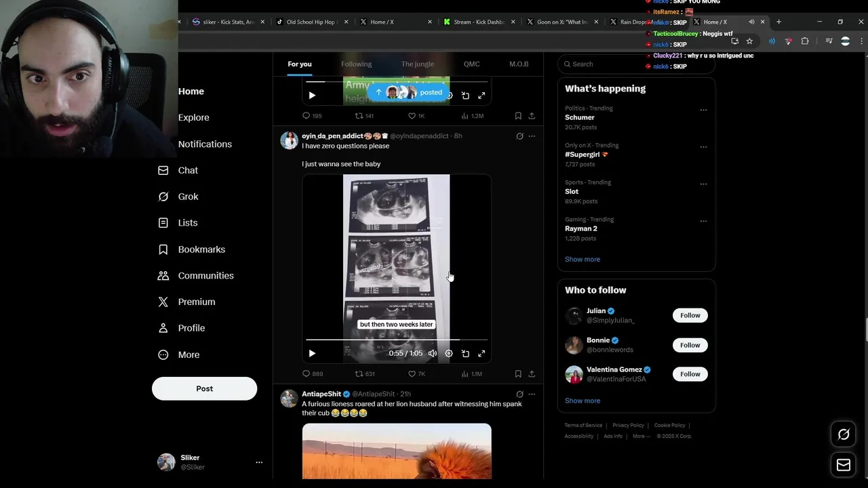Open the Schumer trending topic
This screenshot has width=868, height=488.
[x=580, y=117]
